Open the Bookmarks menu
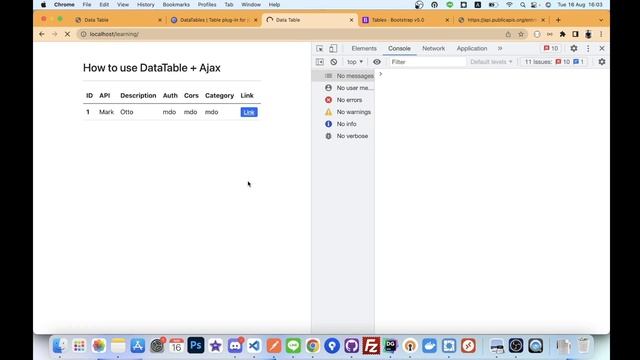Screen dimensions: 640x360 point(176,5)
